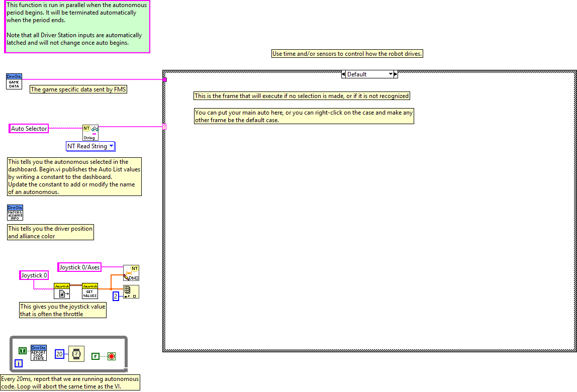
Task: Select the NT Read String node icon
Action: pyautogui.click(x=90, y=133)
